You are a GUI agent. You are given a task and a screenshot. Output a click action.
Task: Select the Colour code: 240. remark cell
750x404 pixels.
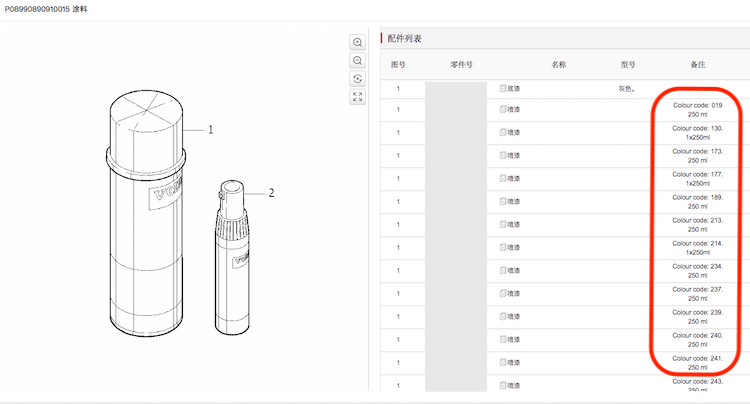[x=697, y=339]
